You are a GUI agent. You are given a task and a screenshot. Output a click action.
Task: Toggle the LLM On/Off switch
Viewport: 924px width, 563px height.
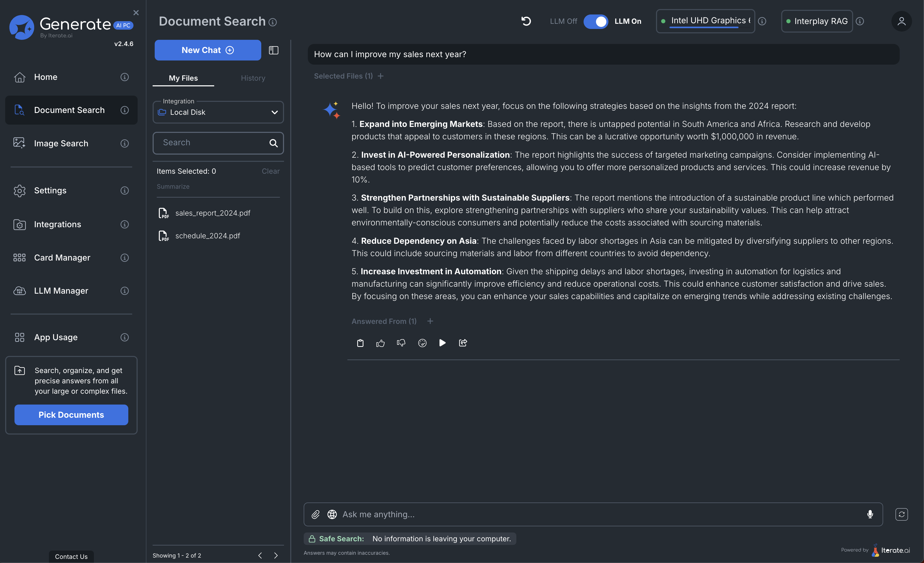(596, 21)
